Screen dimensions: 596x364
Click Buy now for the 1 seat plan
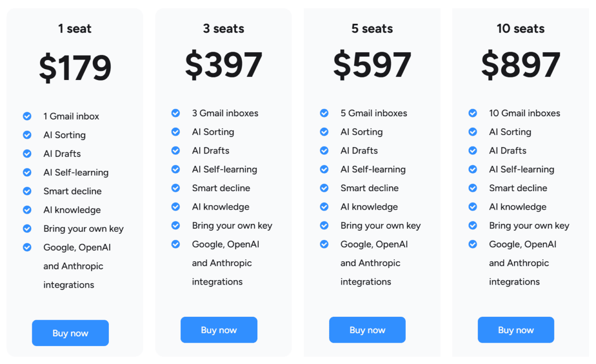(x=70, y=333)
